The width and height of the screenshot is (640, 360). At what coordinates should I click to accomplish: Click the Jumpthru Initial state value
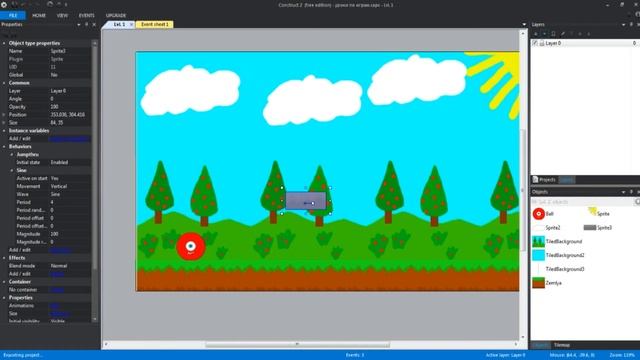69,162
